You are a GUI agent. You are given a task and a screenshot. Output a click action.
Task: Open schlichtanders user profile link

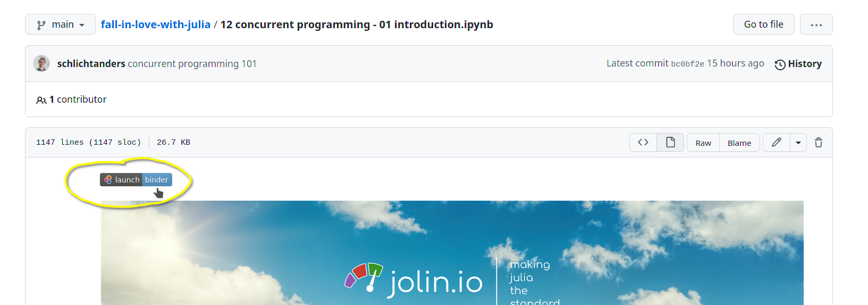91,64
